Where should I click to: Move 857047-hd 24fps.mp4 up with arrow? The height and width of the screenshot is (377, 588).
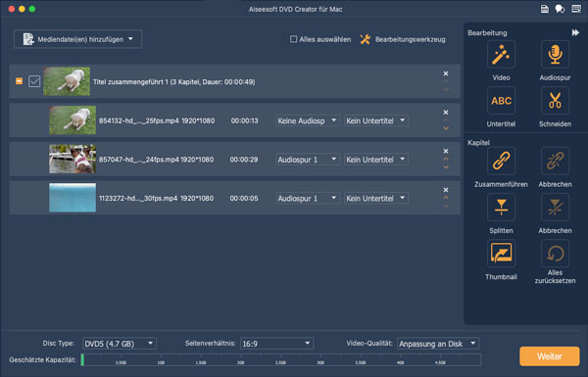pos(446,159)
